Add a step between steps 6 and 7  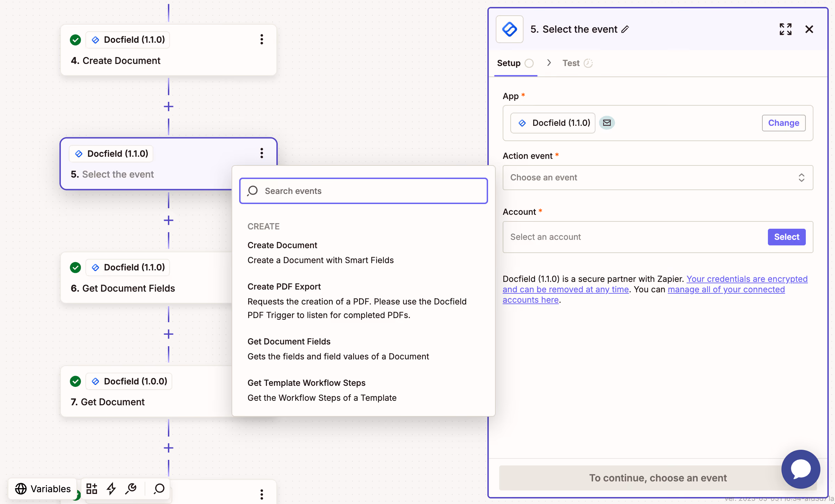point(169,334)
